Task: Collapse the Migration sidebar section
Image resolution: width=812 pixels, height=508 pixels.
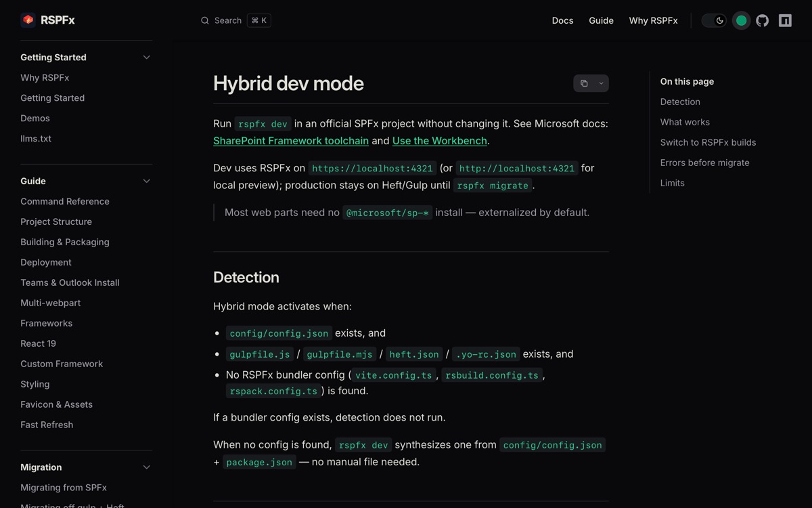Action: click(x=146, y=467)
